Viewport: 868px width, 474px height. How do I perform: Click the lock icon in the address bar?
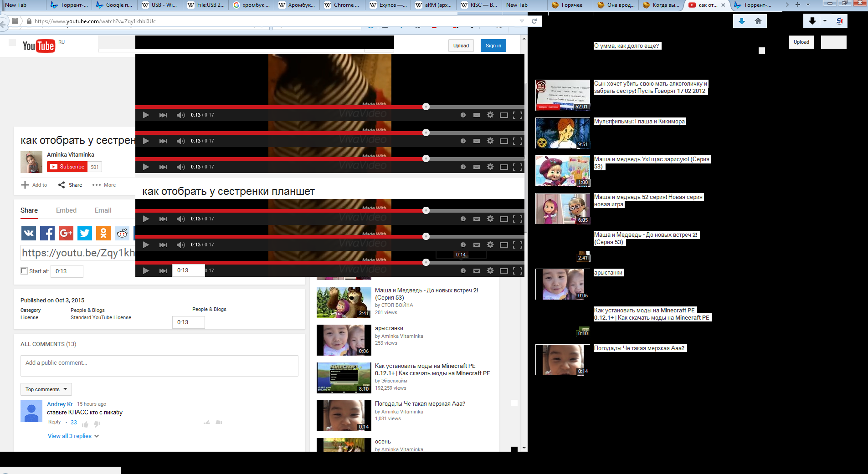[x=29, y=21]
